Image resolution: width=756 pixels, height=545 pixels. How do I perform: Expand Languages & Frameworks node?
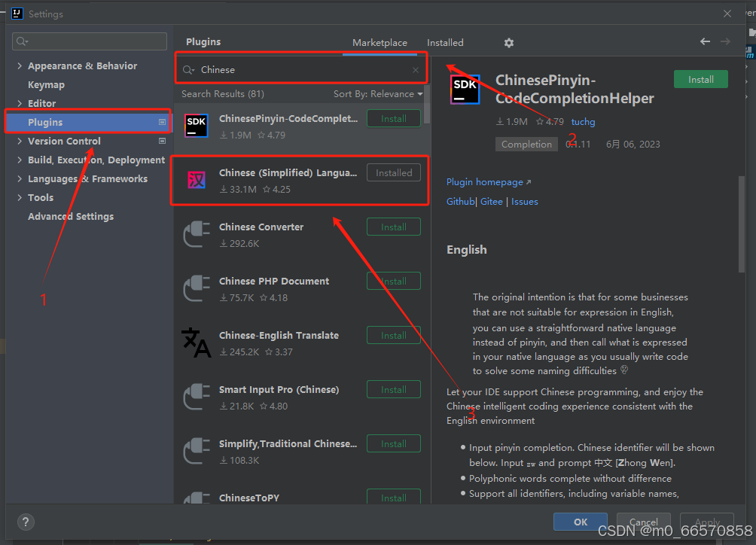point(20,178)
